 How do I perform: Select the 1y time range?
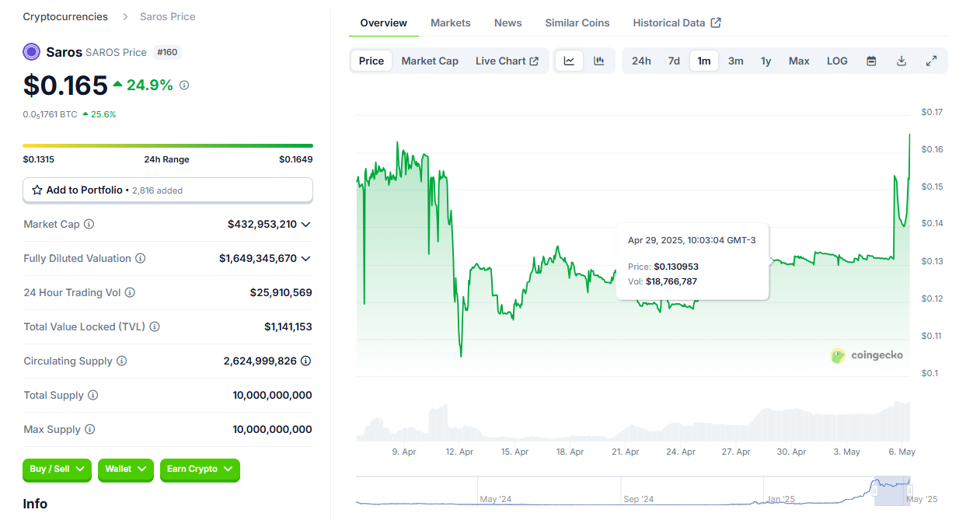[x=766, y=61]
